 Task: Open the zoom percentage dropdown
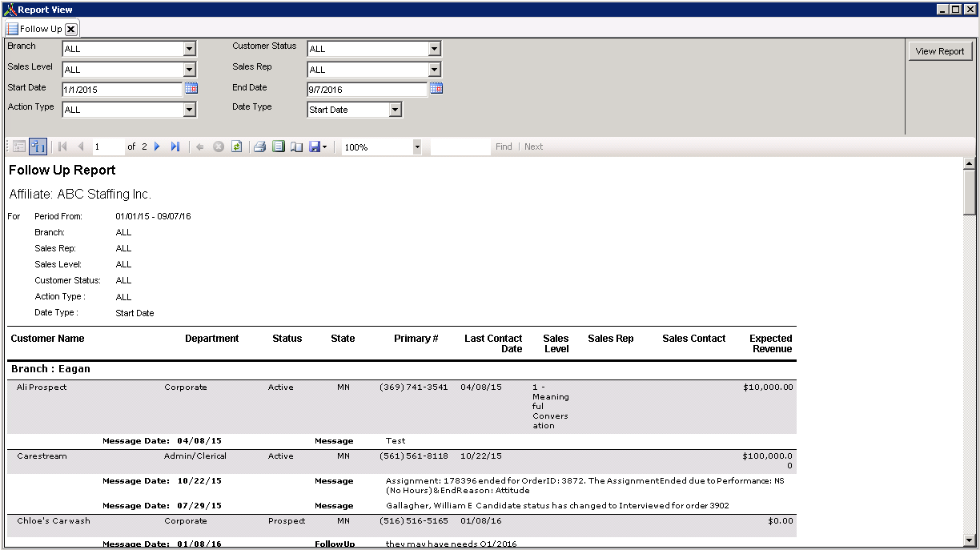point(417,147)
